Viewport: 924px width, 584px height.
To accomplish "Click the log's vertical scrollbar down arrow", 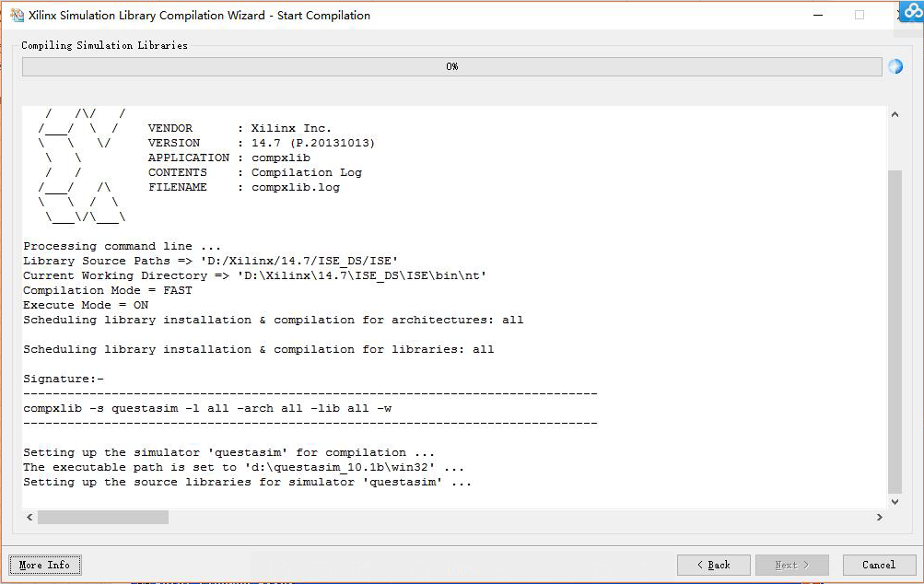I will pyautogui.click(x=895, y=501).
